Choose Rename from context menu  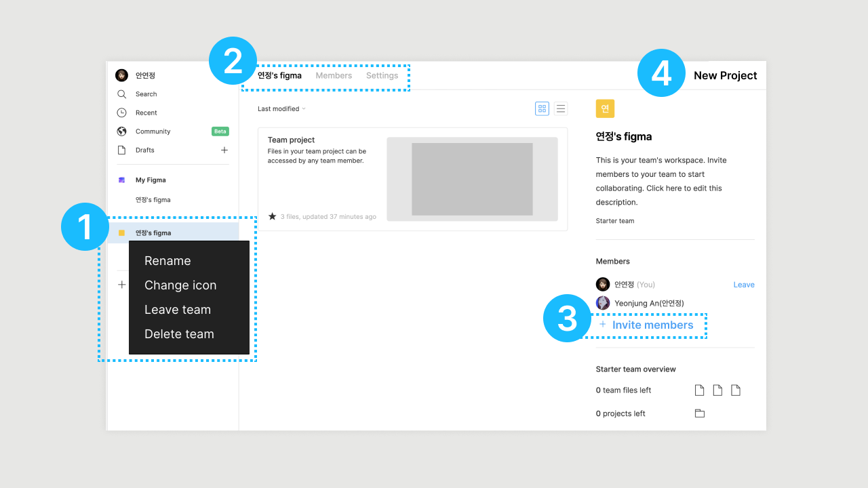point(167,261)
